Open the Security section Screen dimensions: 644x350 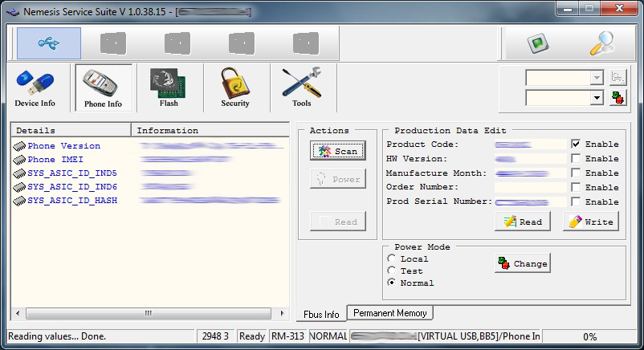(235, 88)
